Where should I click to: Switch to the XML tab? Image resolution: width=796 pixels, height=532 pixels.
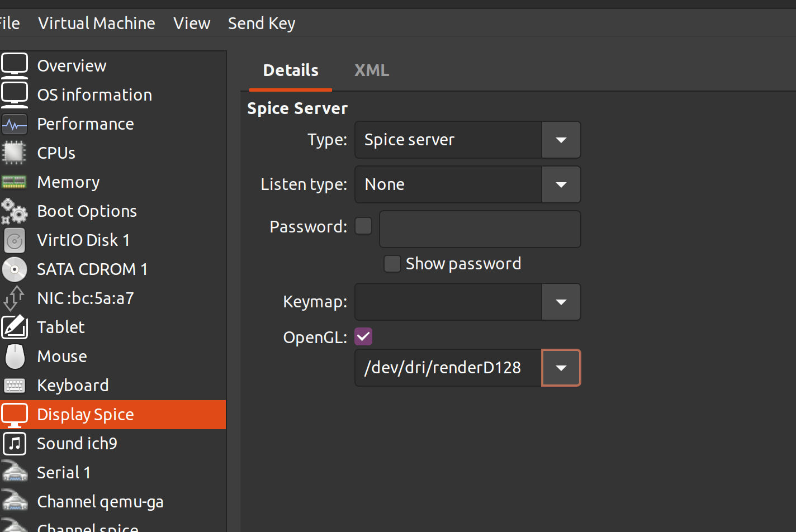(x=371, y=70)
